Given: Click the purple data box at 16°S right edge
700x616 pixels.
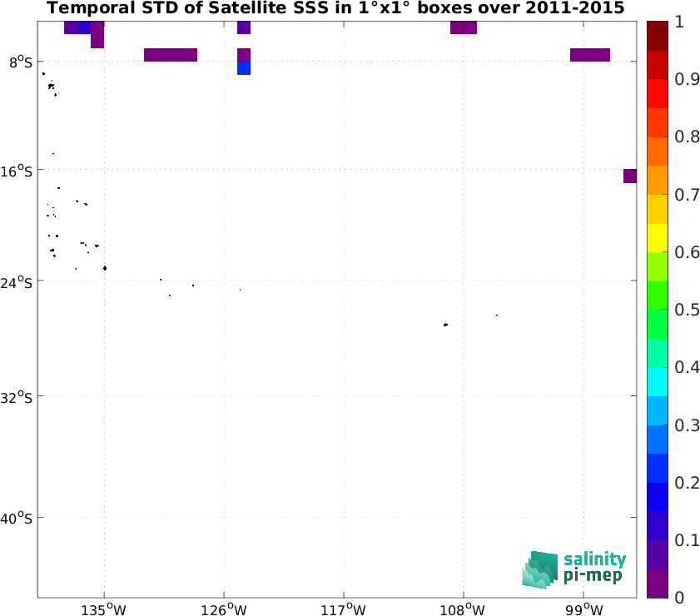Looking at the screenshot, I should pos(630,176).
